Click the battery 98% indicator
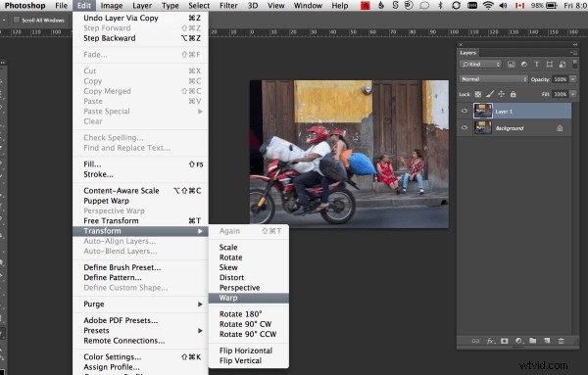 click(544, 5)
